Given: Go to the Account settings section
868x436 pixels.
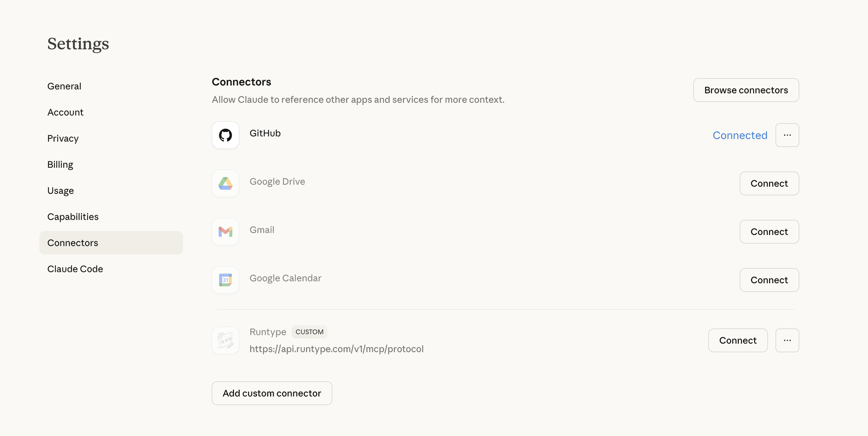Looking at the screenshot, I should [65, 112].
